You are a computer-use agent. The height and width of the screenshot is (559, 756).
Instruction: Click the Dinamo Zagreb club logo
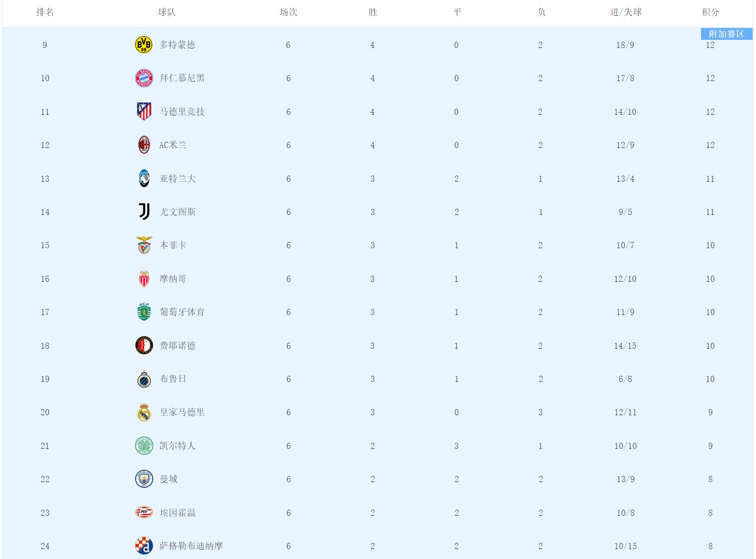pos(144,546)
